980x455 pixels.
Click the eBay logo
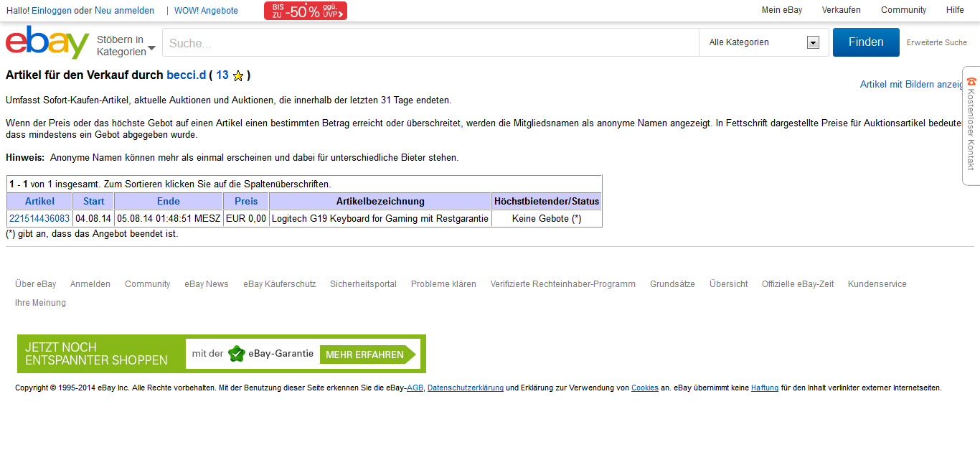click(x=47, y=43)
